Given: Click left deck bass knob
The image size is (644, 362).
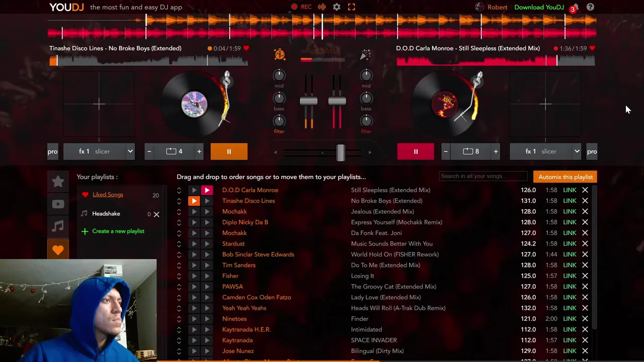Looking at the screenshot, I should [279, 98].
